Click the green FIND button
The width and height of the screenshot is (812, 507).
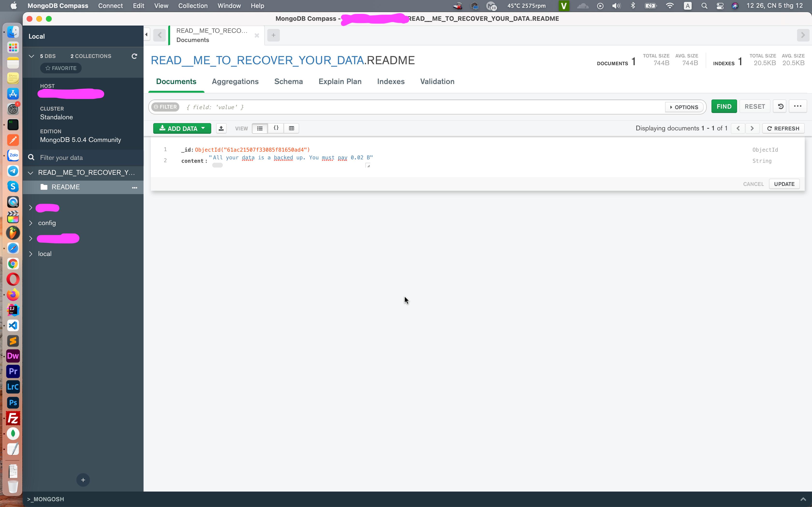click(x=724, y=107)
